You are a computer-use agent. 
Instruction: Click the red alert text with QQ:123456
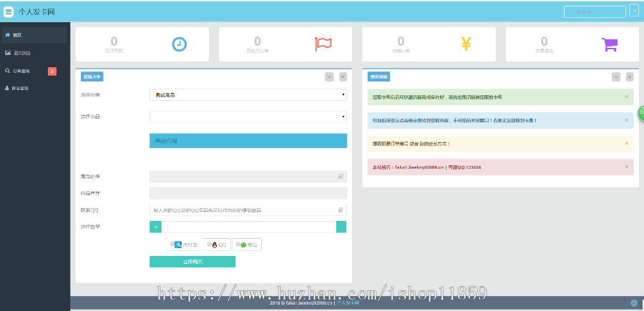[x=426, y=167]
